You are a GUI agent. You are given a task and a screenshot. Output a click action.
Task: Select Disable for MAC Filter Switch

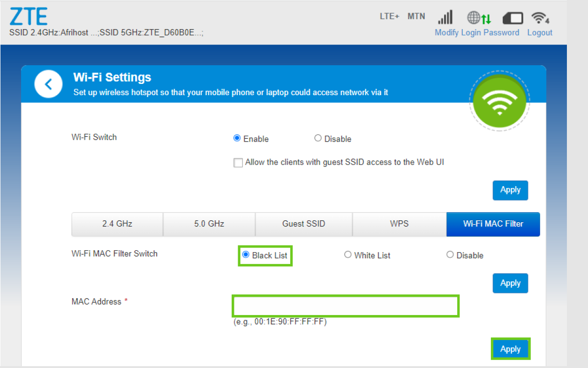click(450, 255)
